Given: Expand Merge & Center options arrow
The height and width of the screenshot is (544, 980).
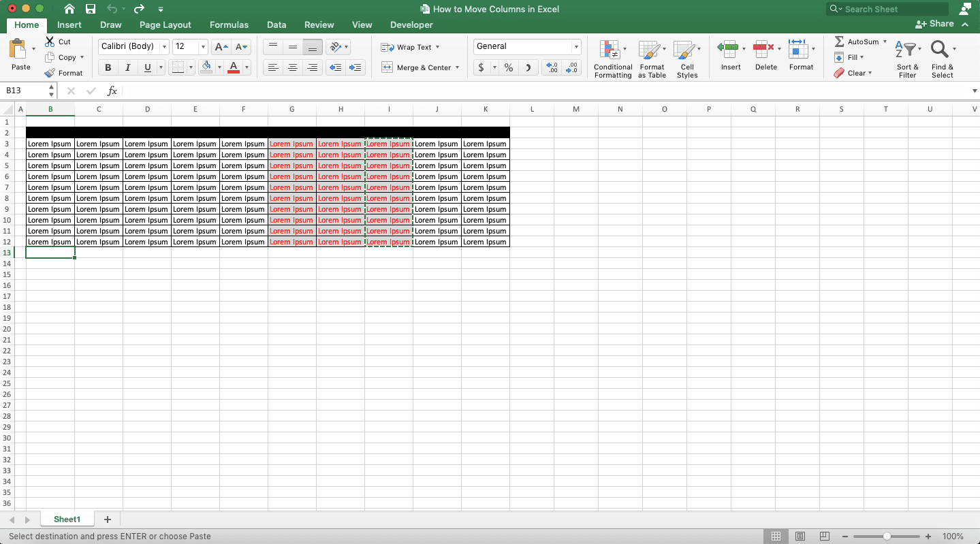Looking at the screenshot, I should pos(457,67).
